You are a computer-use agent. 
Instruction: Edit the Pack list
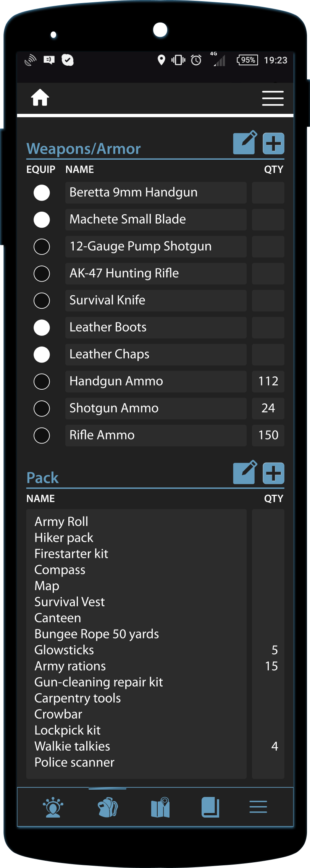click(x=244, y=473)
